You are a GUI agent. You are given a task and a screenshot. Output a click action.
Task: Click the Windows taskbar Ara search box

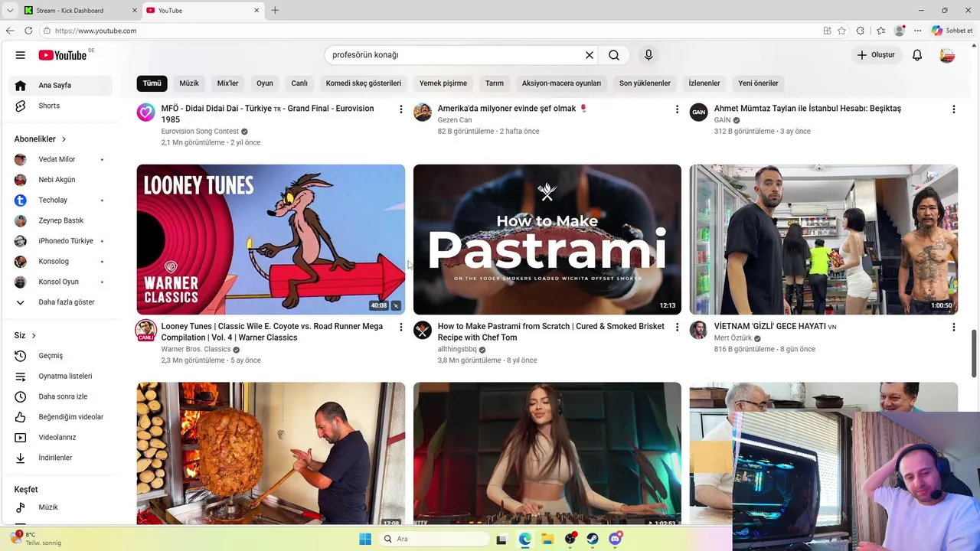click(434, 539)
